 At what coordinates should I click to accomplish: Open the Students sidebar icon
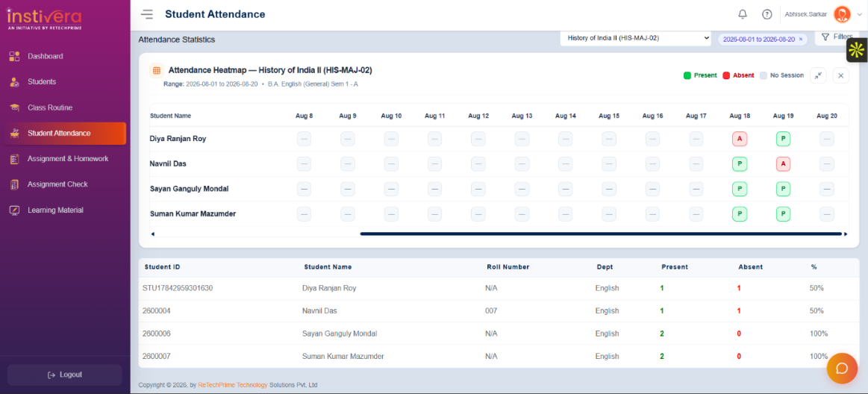[15, 82]
